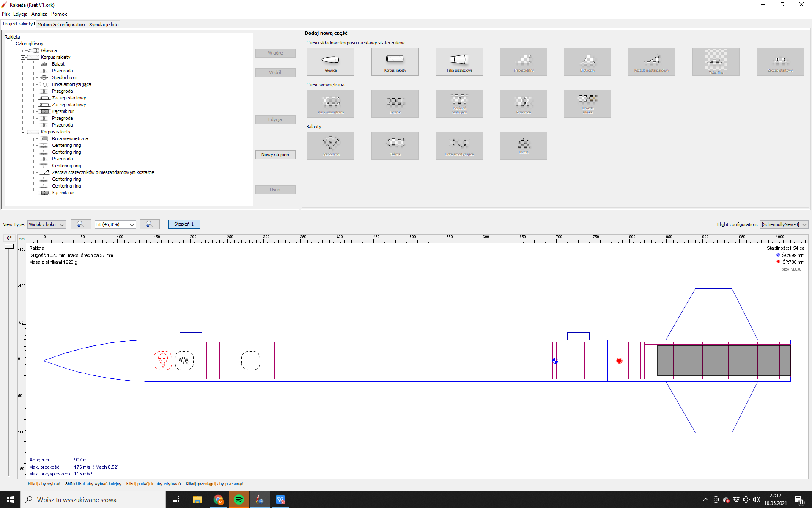
Task: Open the Plik menu
Action: pos(6,14)
